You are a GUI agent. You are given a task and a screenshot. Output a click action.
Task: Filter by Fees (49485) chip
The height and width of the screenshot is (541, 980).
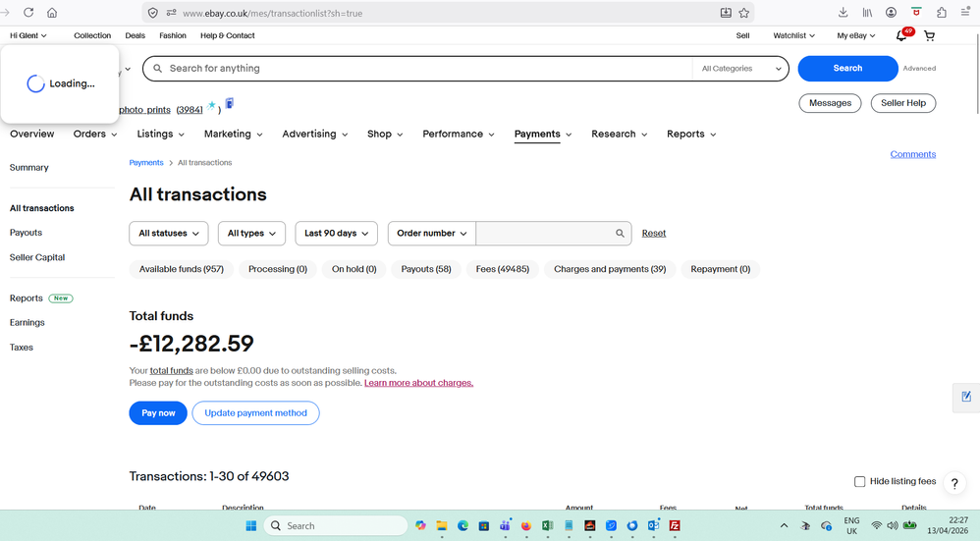503,269
